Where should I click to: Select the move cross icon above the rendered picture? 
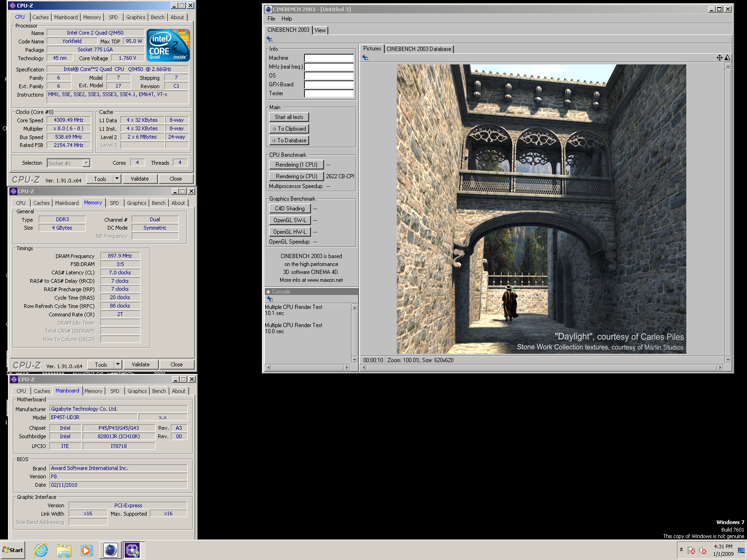[x=719, y=58]
